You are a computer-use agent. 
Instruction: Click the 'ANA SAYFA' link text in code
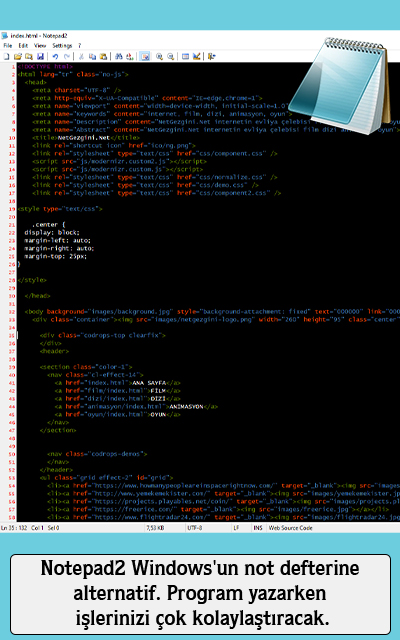149,383
